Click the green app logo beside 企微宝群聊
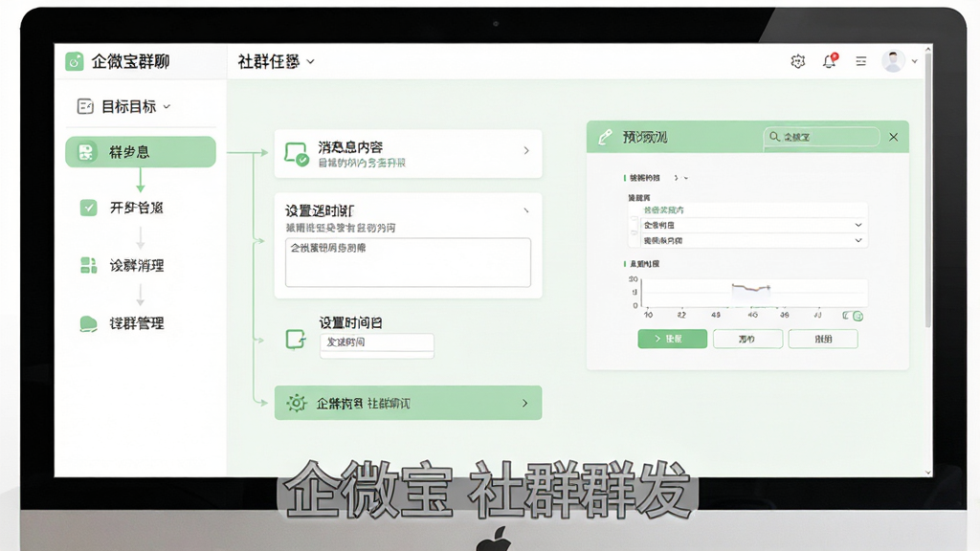The width and height of the screenshot is (980, 551). point(75,61)
